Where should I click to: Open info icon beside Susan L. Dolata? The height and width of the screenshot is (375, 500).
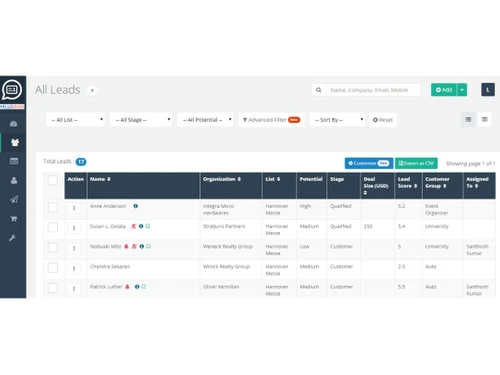pyautogui.click(x=141, y=226)
